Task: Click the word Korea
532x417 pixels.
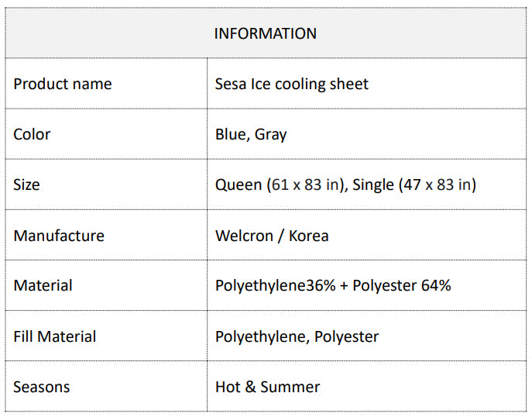Action: (x=308, y=235)
